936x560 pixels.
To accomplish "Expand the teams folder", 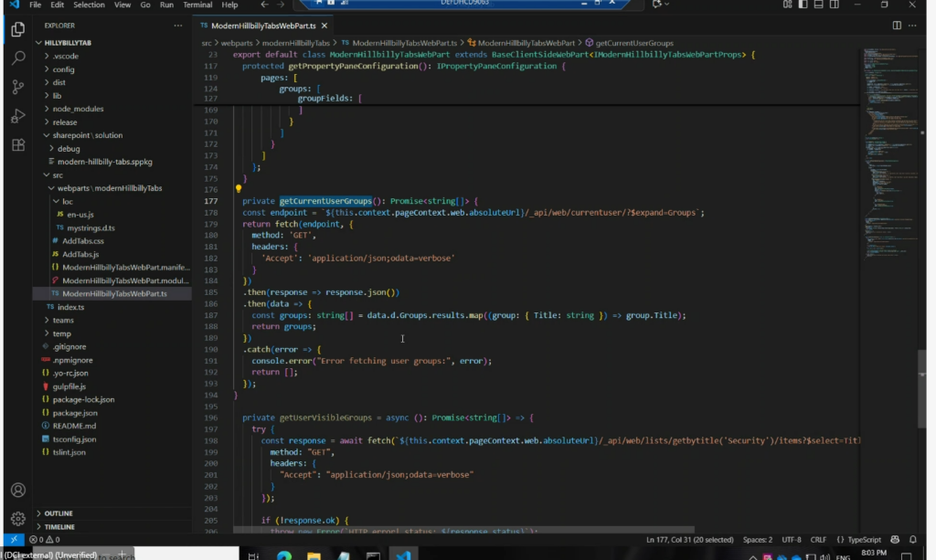I will click(x=63, y=321).
